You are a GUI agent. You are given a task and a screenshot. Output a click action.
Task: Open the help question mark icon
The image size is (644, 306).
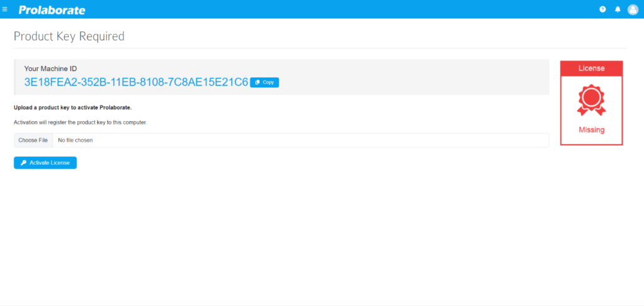pos(602,9)
